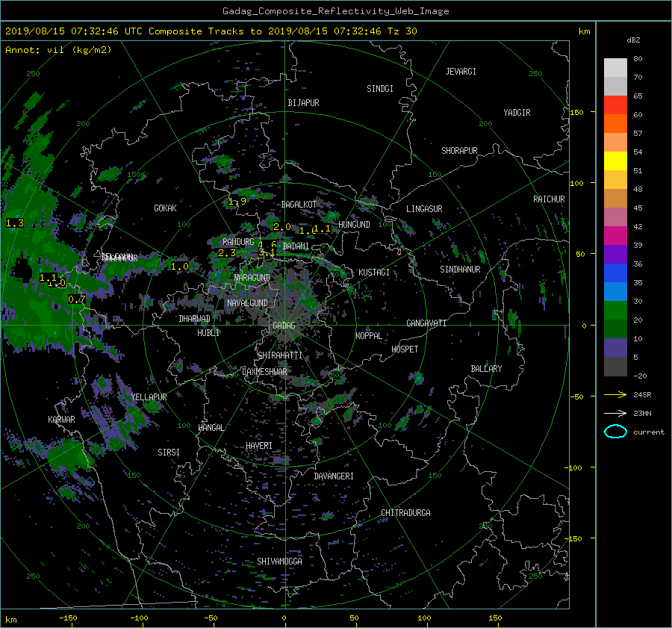Click the NAVALGUND city label
Screen dimensions: 672x628
pyautogui.click(x=247, y=303)
